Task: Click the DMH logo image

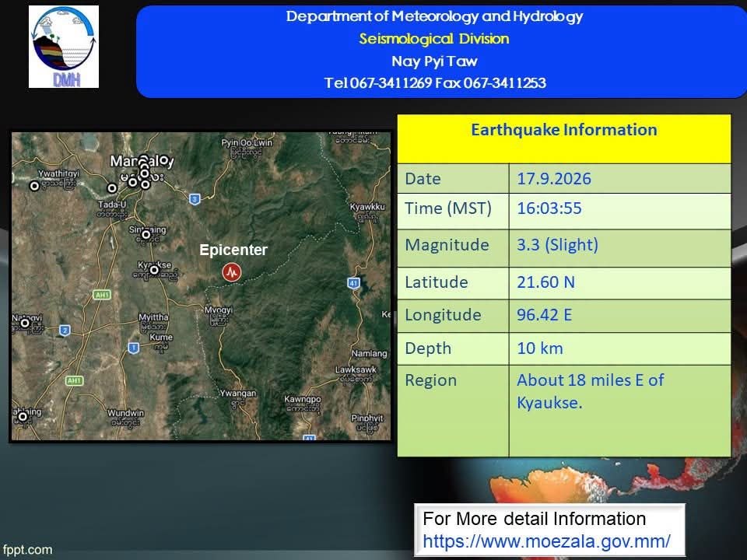Action: pos(64,47)
